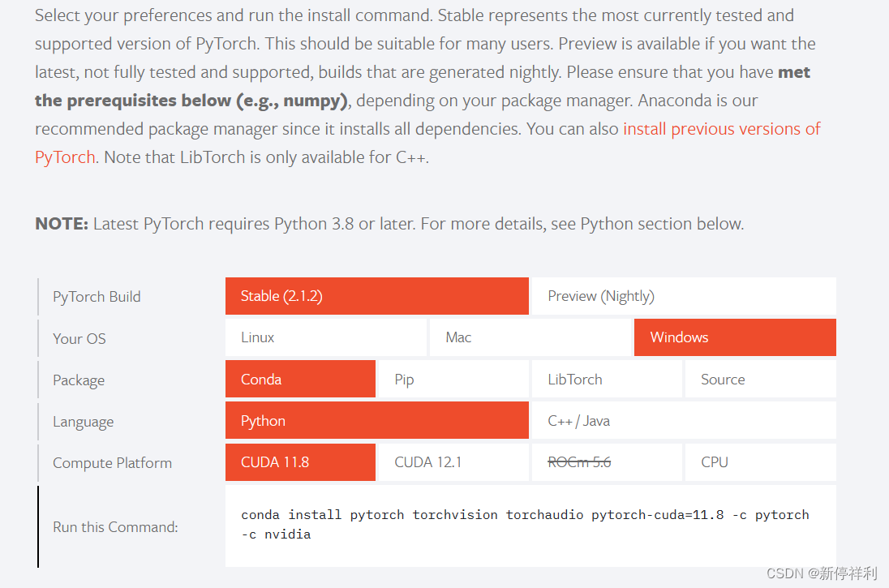889x588 pixels.
Task: Pick Mac as the operating system
Action: (x=530, y=337)
